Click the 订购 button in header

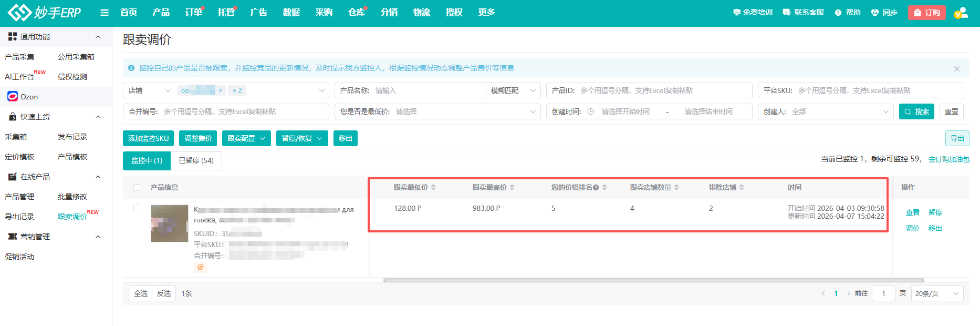pos(927,13)
